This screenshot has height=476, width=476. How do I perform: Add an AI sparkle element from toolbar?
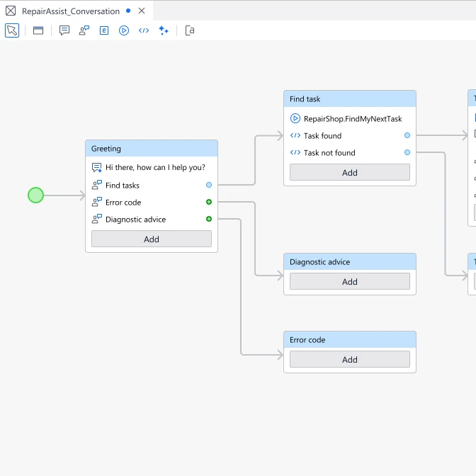click(x=164, y=30)
